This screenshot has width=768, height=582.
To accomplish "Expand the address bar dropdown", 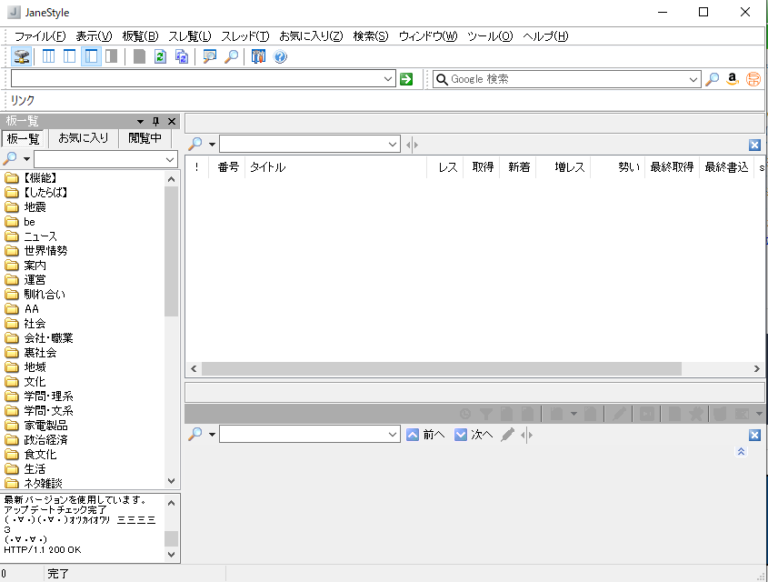I will [389, 79].
